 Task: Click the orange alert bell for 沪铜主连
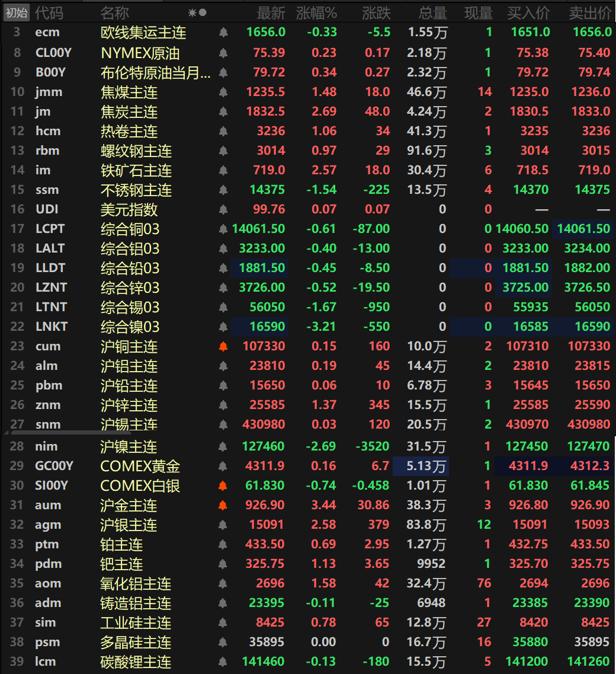(223, 346)
